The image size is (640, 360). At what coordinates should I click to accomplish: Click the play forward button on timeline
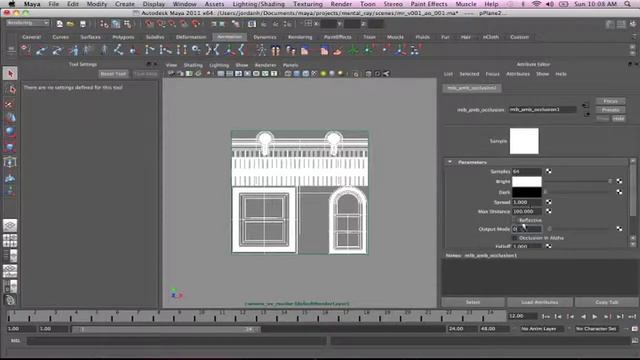tap(595, 316)
